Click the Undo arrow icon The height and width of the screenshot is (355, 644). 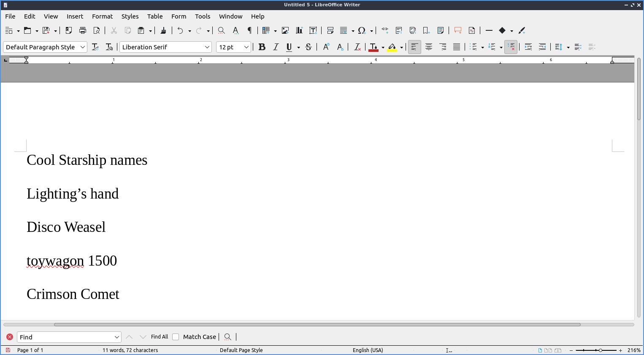point(180,30)
